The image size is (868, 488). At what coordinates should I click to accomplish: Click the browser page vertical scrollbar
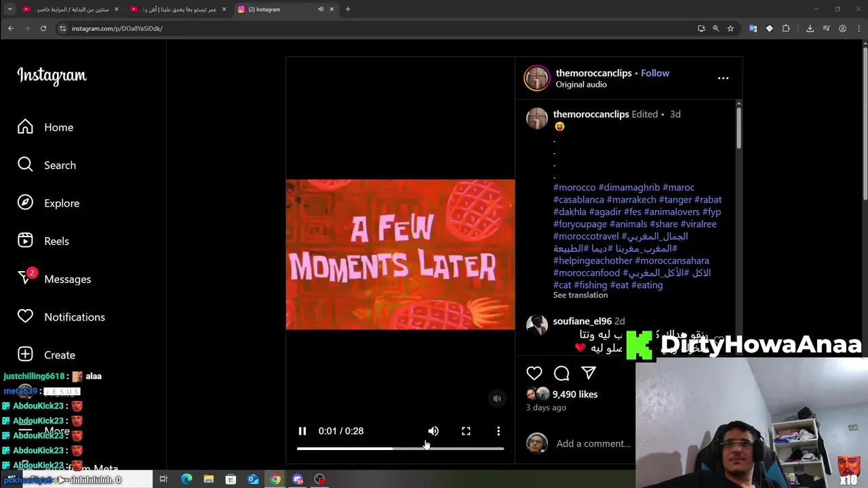(865, 122)
